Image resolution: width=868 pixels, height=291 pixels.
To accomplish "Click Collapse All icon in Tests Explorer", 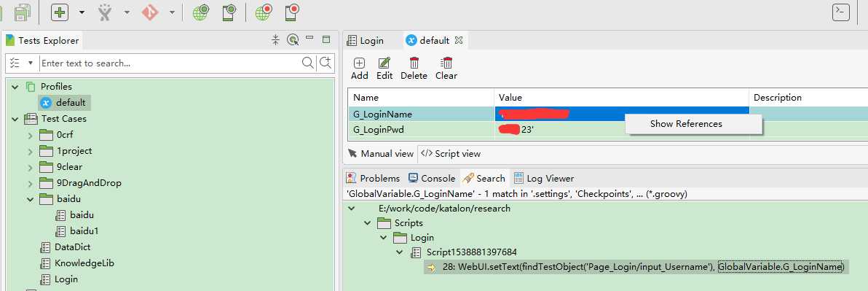I will tap(276, 39).
